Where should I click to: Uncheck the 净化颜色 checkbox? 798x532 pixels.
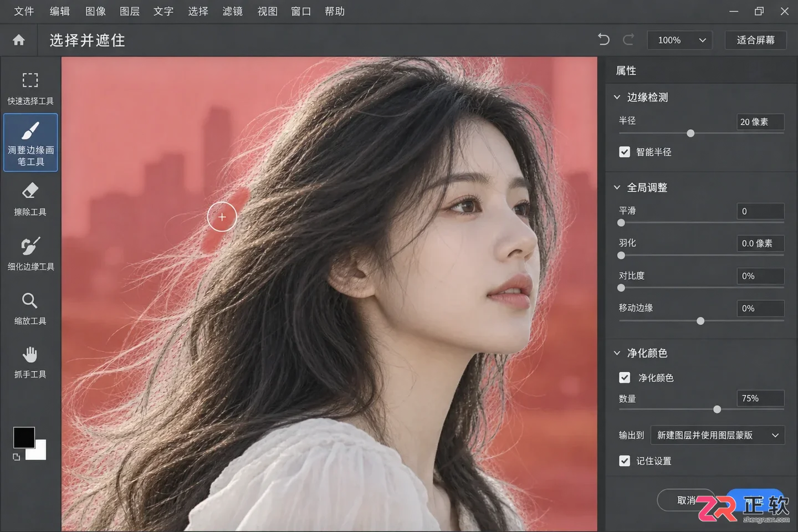pos(625,377)
